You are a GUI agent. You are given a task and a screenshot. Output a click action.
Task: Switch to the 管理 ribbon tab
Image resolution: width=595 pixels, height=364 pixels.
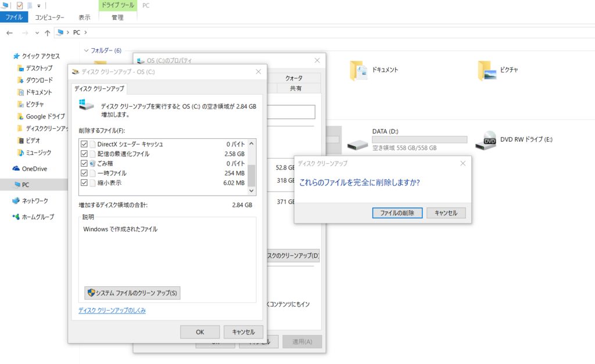(x=118, y=17)
